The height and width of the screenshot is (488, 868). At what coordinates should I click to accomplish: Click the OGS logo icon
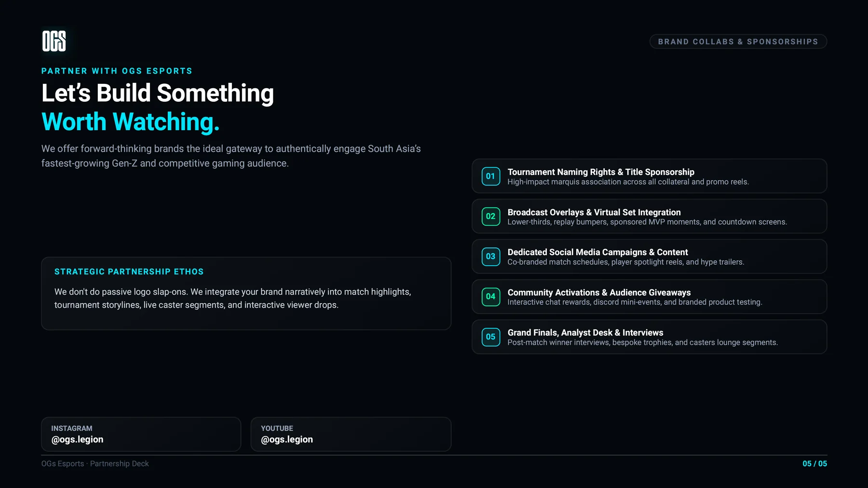click(x=54, y=41)
